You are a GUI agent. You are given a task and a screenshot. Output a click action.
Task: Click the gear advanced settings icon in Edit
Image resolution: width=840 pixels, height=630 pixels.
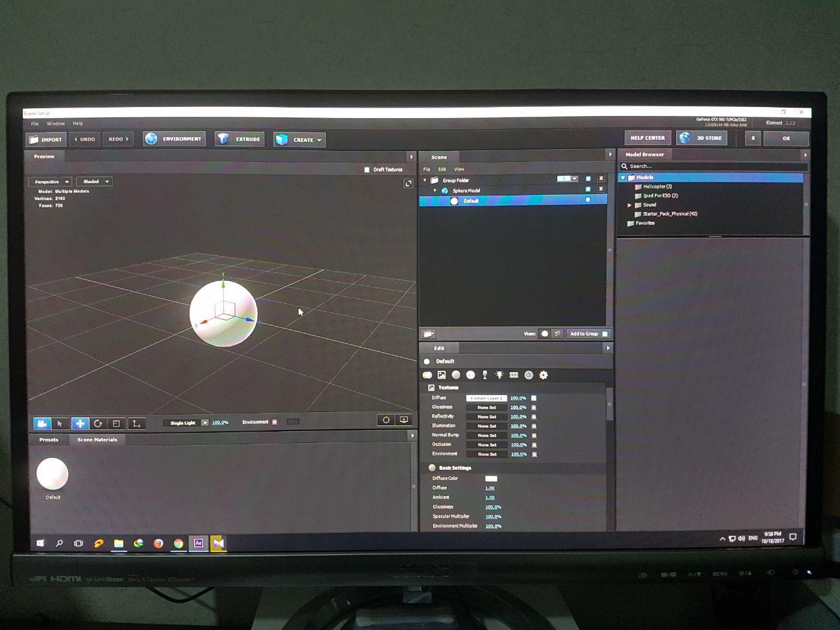543,375
